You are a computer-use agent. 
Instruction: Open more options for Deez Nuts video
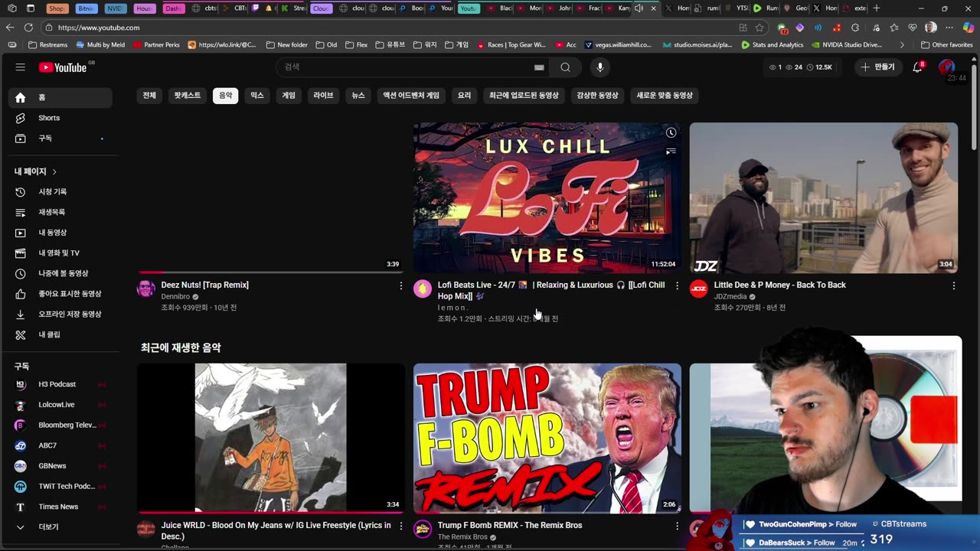[400, 285]
